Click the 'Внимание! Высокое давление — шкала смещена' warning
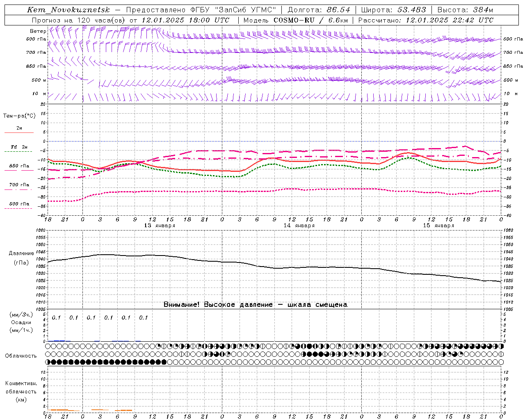 (255, 304)
